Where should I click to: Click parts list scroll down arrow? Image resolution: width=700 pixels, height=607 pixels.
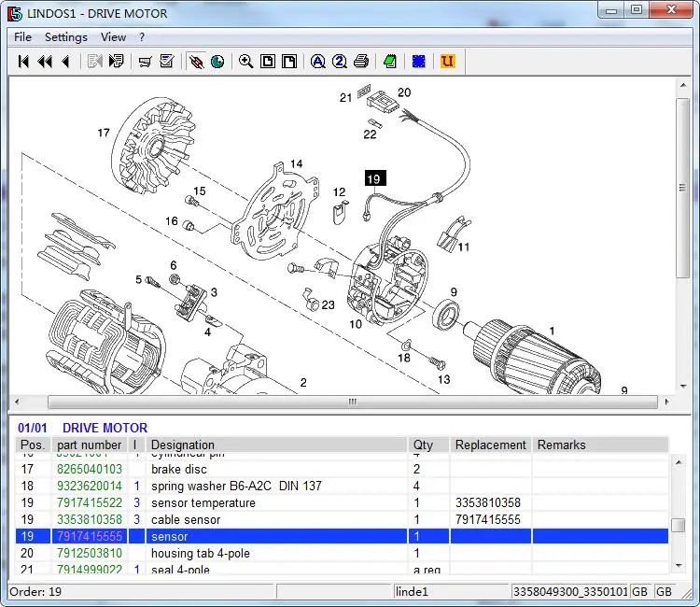pyautogui.click(x=679, y=566)
